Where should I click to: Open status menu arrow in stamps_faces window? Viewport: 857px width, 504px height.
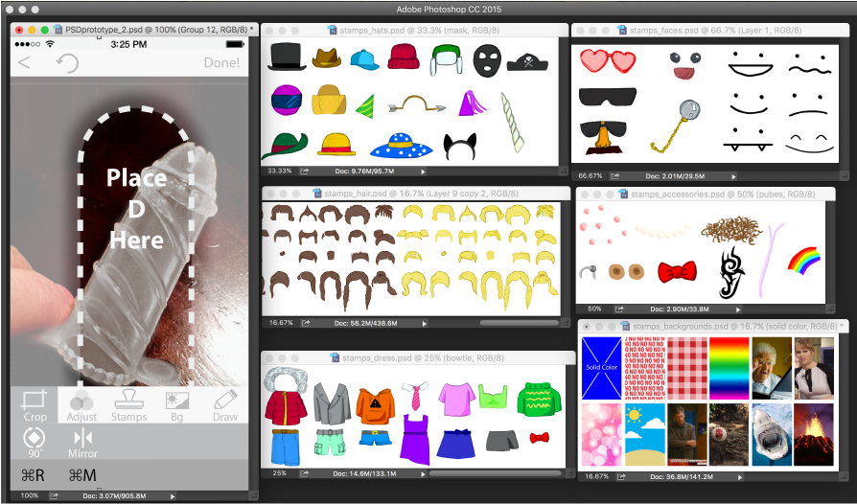click(x=733, y=176)
